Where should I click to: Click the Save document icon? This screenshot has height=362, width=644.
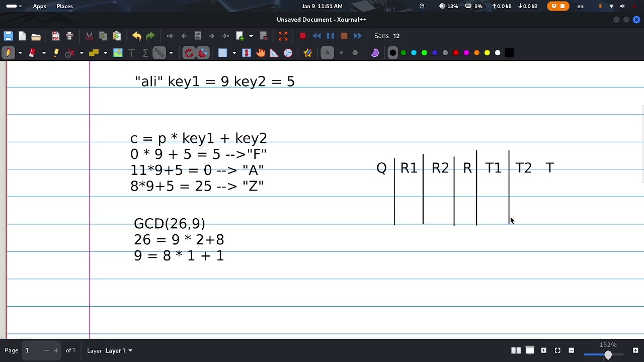pyautogui.click(x=8, y=36)
